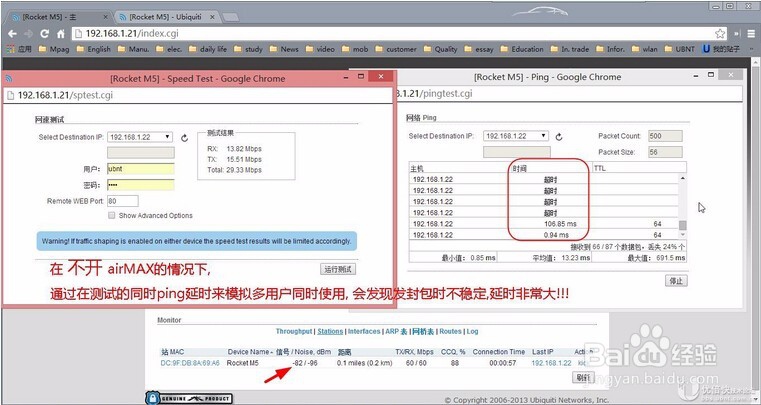
Task: Open the UBNT bookmark folder
Action: click(679, 49)
